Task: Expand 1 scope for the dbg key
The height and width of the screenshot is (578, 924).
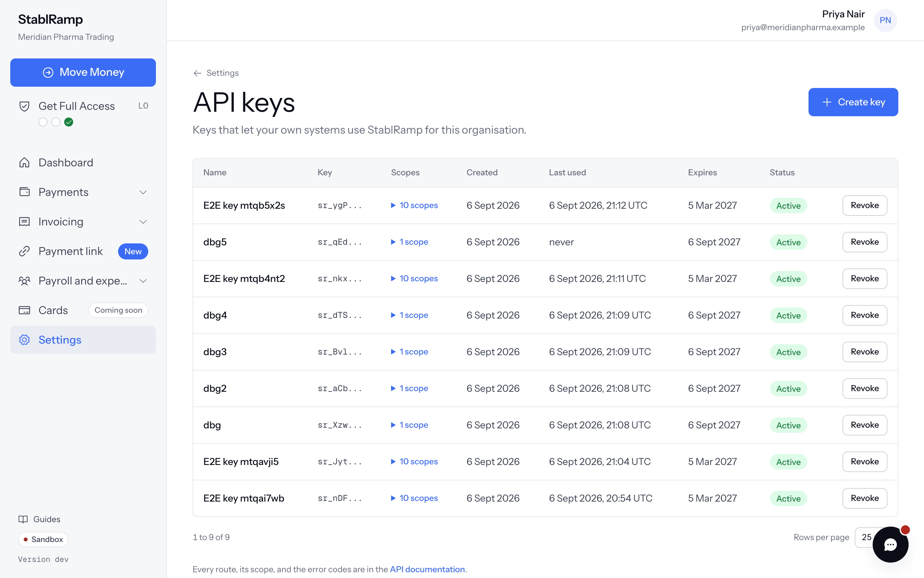Action: pos(409,425)
